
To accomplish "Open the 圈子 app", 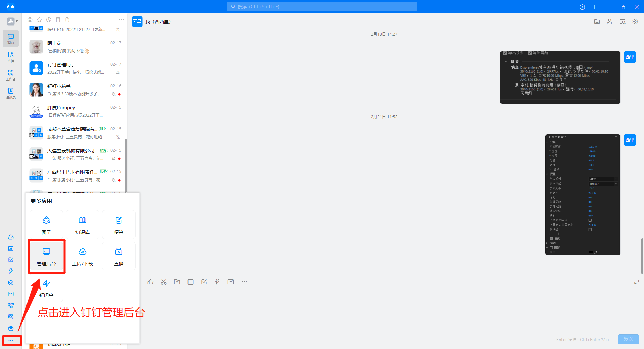I will [46, 225].
